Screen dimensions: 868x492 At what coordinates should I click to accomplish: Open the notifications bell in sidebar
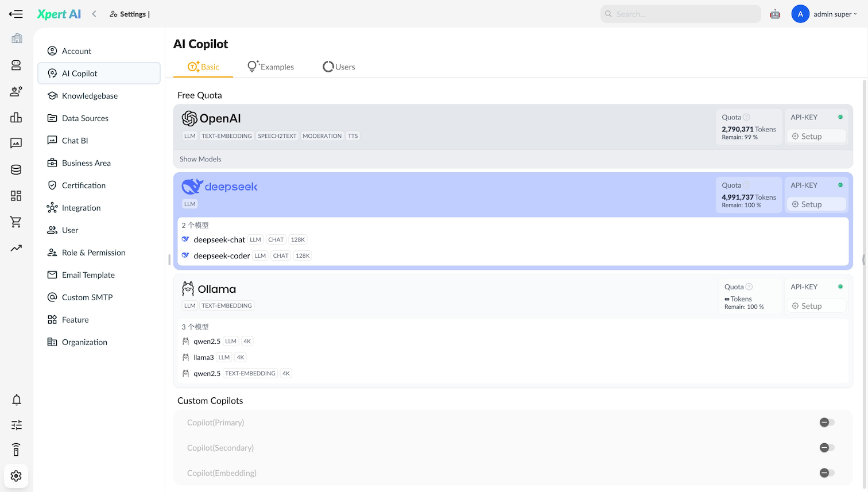point(17,400)
